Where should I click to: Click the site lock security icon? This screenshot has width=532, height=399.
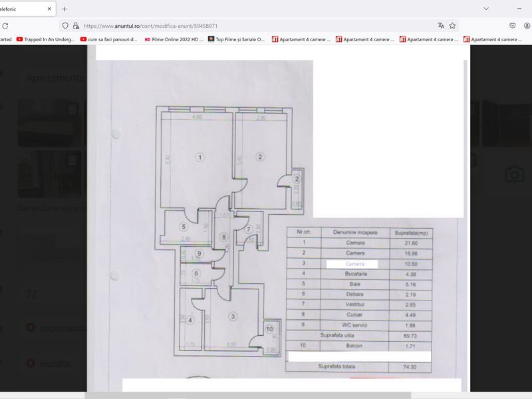coord(76,25)
